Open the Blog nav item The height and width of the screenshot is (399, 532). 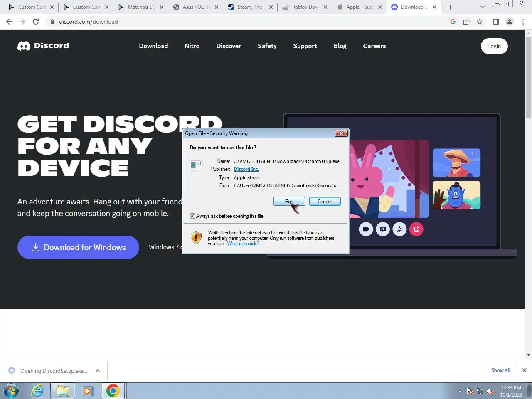tap(340, 46)
